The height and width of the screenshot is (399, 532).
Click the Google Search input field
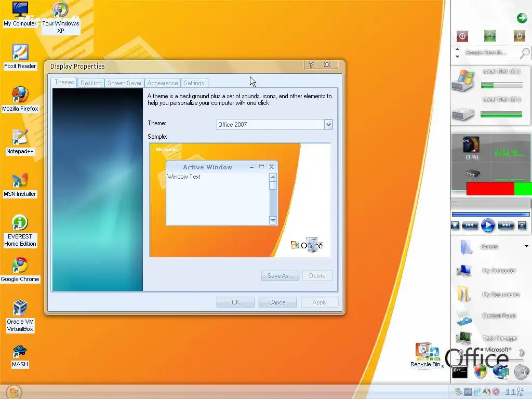490,52
